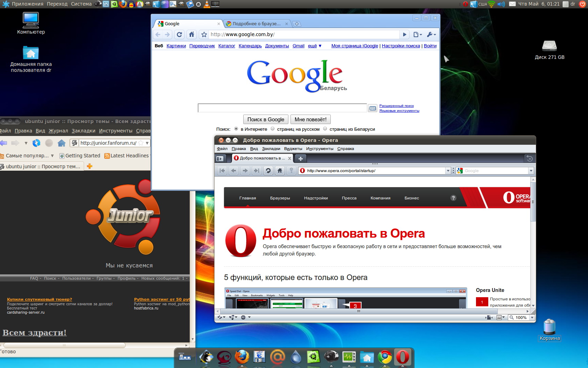This screenshot has height=368, width=588.
Task: Open a new tab in Chrome
Action: pos(297,24)
